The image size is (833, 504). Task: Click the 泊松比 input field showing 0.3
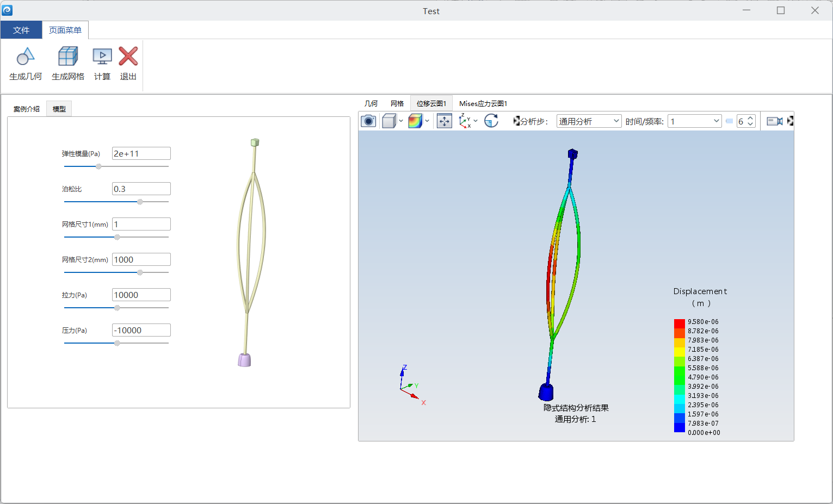click(141, 189)
